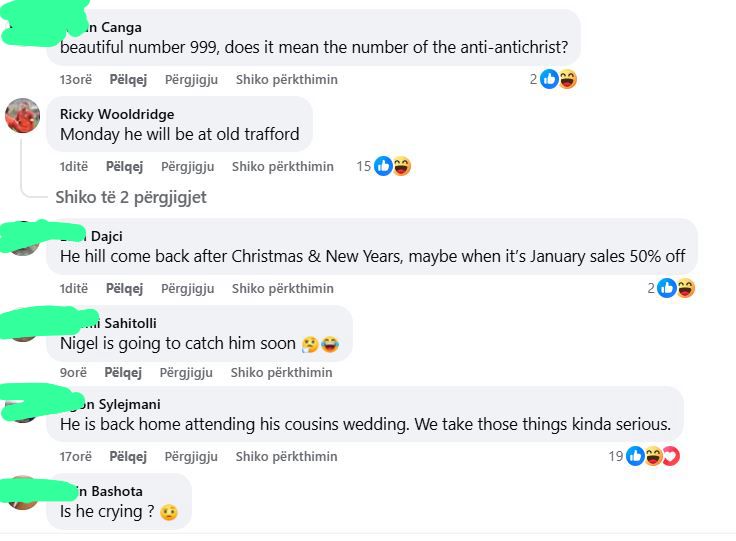This screenshot has height=541, width=736.
Task: Click like reaction icon on Sylejmani's comment
Action: (x=635, y=456)
